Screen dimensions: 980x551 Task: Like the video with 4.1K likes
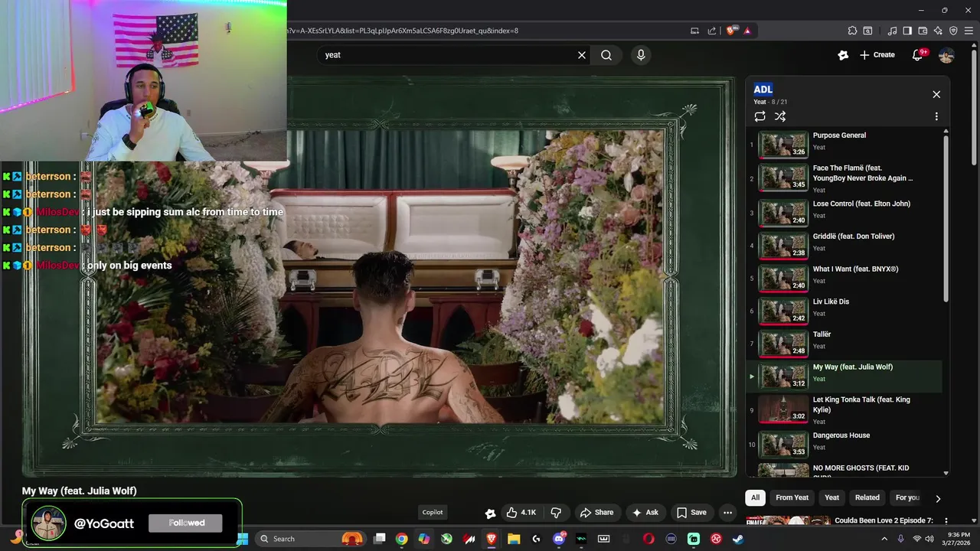[521, 513]
